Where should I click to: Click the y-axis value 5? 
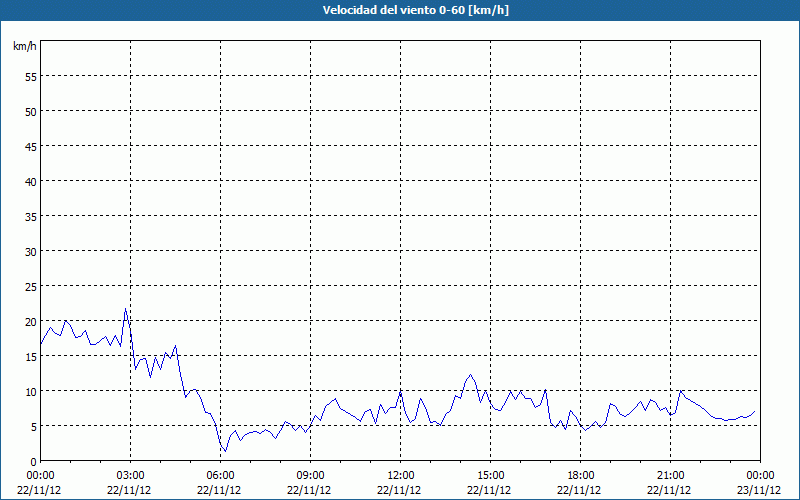[x=34, y=427]
